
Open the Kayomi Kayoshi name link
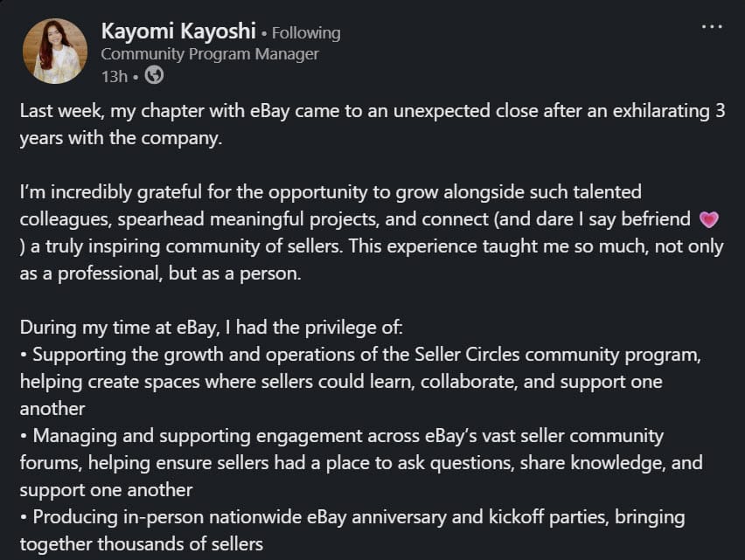tap(178, 32)
